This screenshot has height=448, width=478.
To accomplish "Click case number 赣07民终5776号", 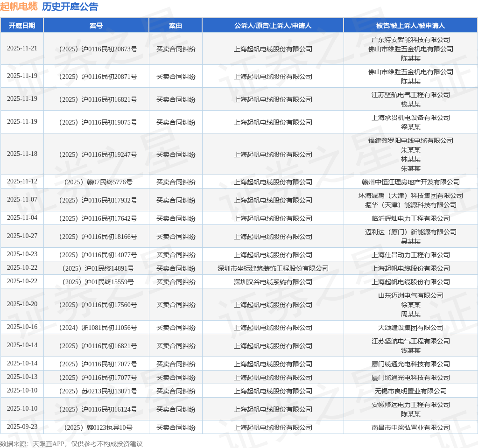I will coord(98,182).
